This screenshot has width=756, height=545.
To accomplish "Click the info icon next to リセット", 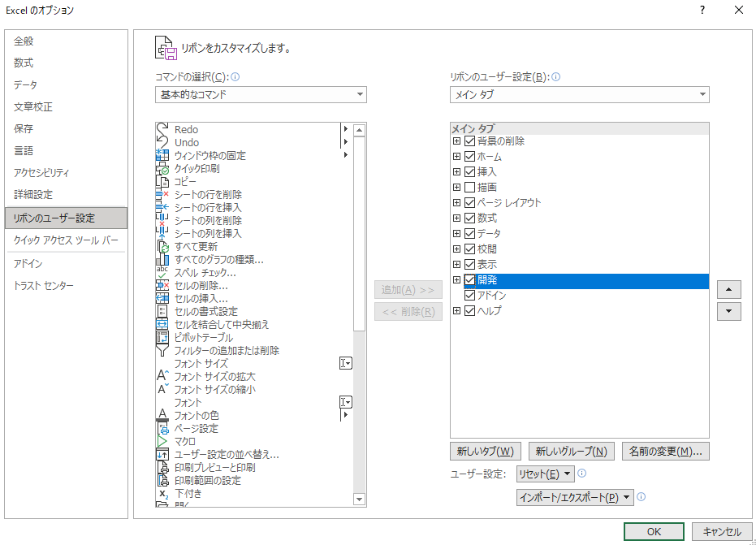I will [582, 474].
